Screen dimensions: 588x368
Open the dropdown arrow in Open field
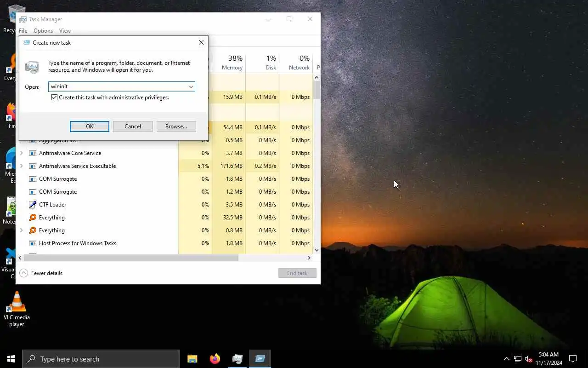191,86
